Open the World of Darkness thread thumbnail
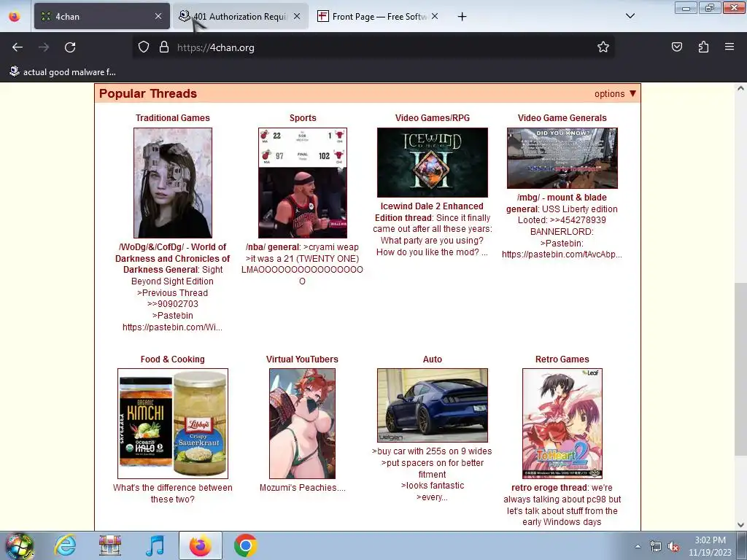Image resolution: width=747 pixels, height=560 pixels. 172,183
